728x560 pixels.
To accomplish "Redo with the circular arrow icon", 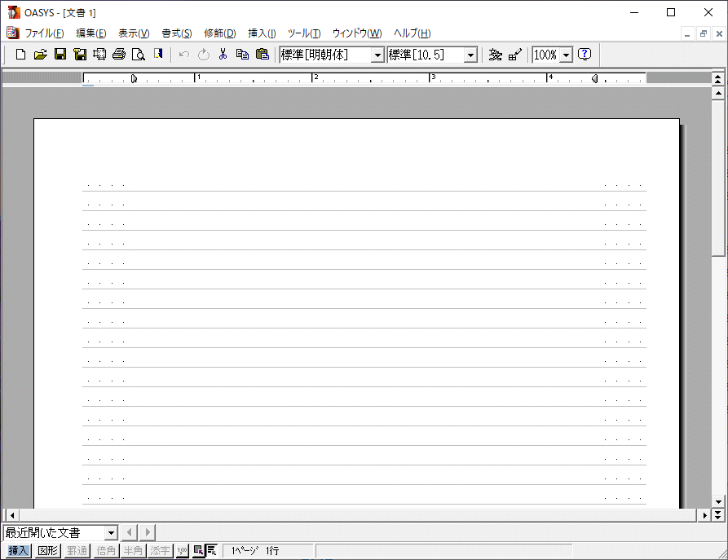I will (x=203, y=55).
